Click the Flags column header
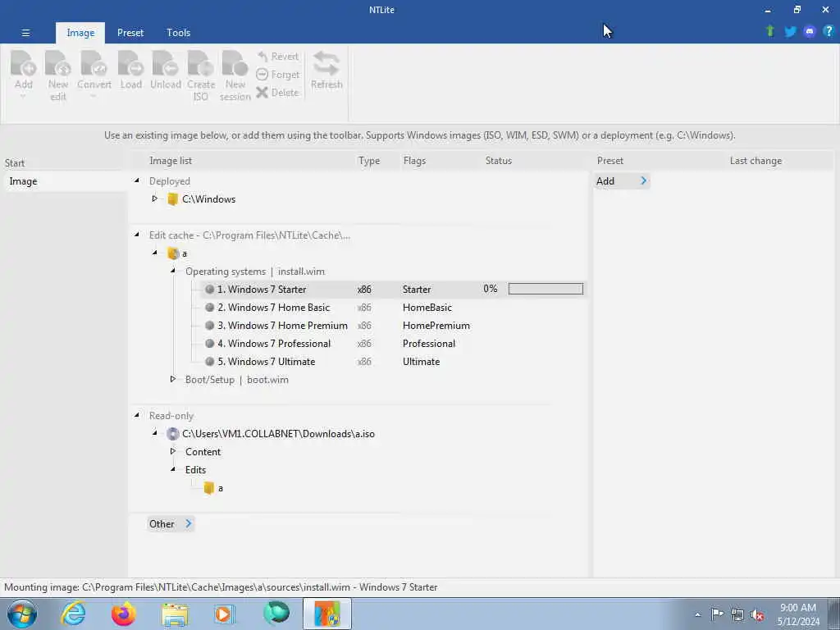This screenshot has height=630, width=840. (414, 161)
